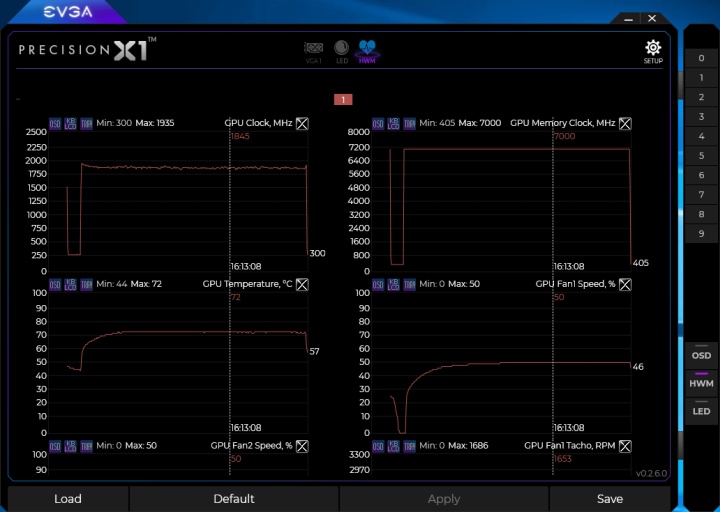The image size is (720, 512).
Task: Select the HWM heart monitor tab
Action: (x=367, y=51)
